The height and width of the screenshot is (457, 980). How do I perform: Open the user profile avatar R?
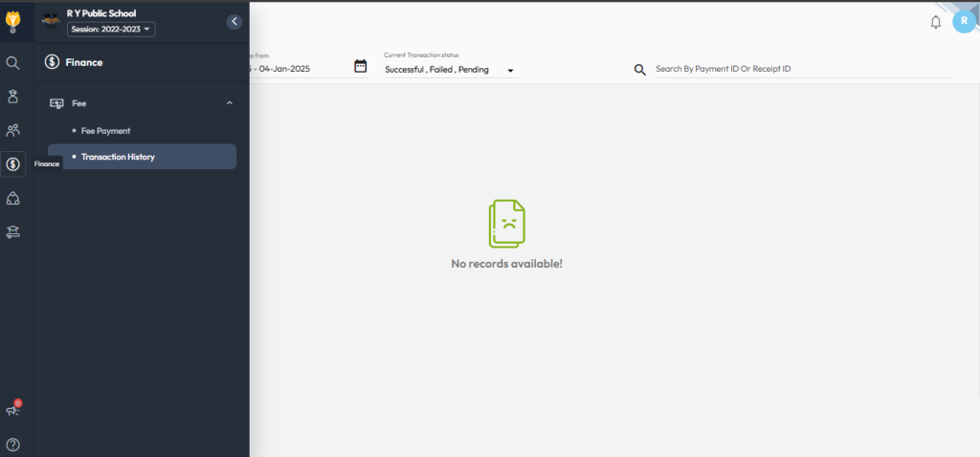pyautogui.click(x=964, y=22)
